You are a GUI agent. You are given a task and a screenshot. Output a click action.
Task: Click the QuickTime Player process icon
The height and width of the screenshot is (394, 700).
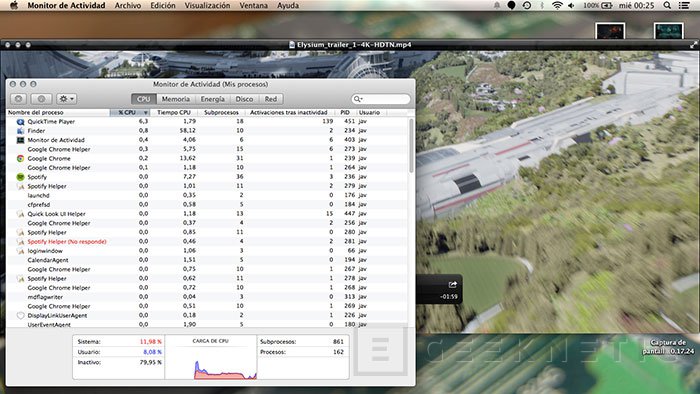coord(20,121)
